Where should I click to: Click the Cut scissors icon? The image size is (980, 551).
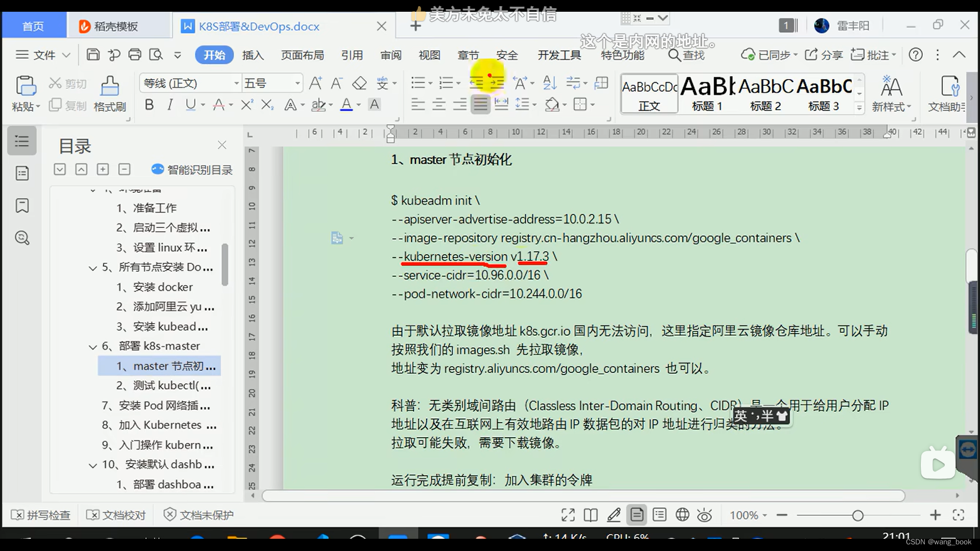point(55,83)
